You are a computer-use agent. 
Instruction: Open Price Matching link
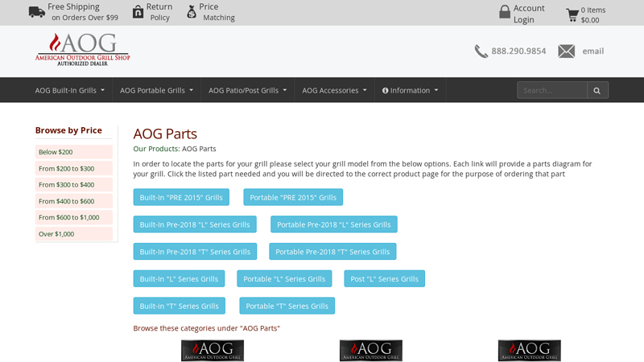(217, 12)
